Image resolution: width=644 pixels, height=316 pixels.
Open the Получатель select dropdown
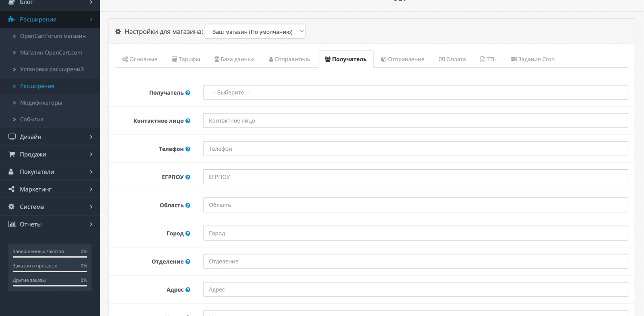coord(415,92)
